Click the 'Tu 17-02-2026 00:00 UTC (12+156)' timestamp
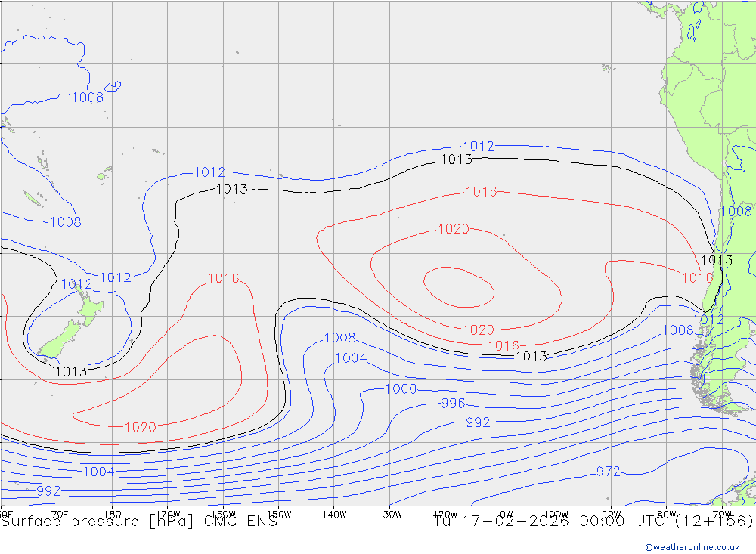756x554 pixels. tap(593, 522)
